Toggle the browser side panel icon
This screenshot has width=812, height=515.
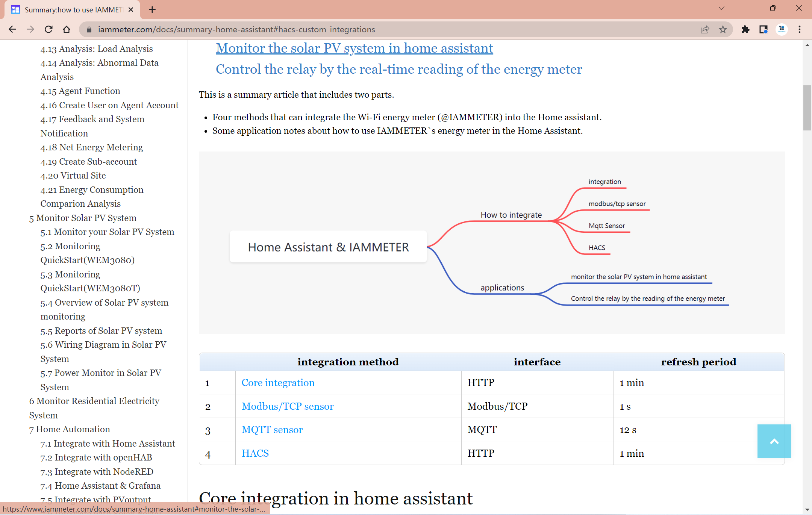[x=763, y=29]
